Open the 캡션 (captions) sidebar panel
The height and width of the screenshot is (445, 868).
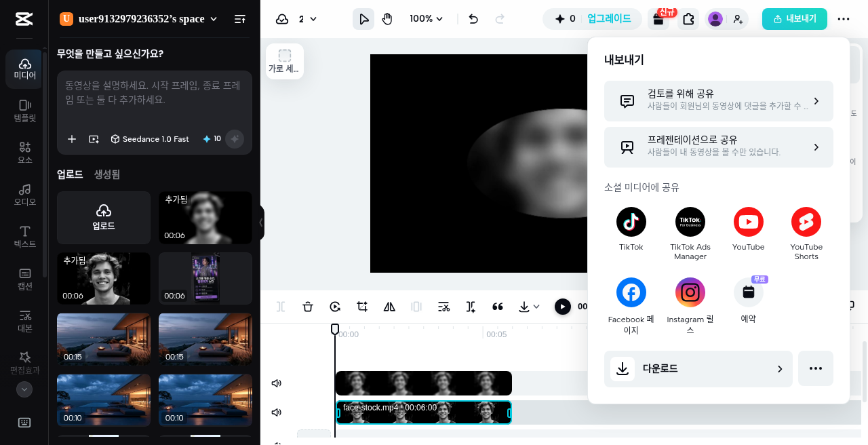pos(24,279)
